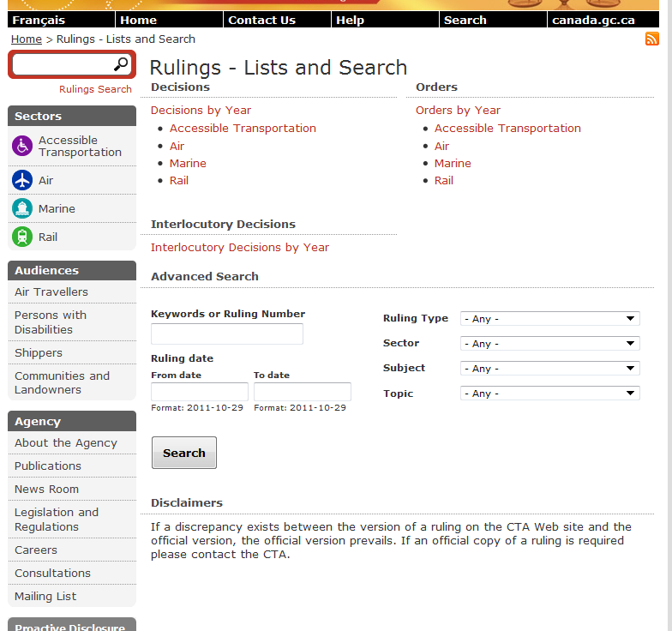Image resolution: width=672 pixels, height=631 pixels.
Task: Click the Keywords or Ruling Number field
Action: pos(227,334)
